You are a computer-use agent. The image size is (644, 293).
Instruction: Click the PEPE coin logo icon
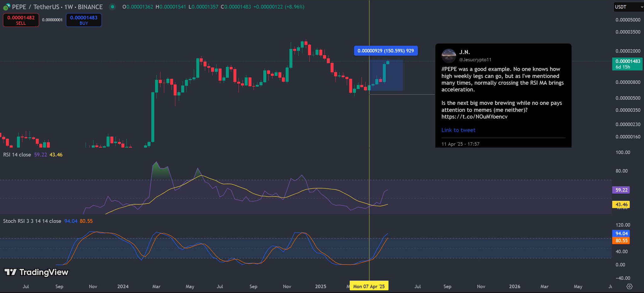pos(7,7)
